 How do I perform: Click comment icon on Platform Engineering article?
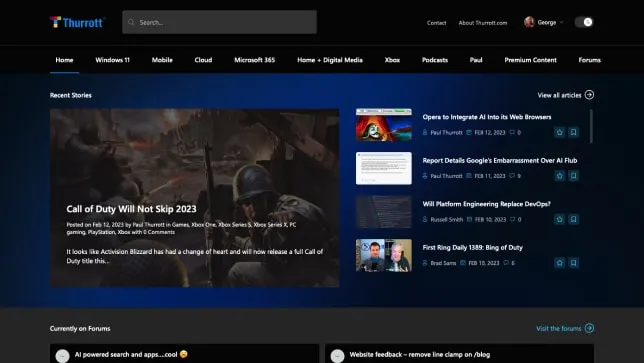point(512,219)
